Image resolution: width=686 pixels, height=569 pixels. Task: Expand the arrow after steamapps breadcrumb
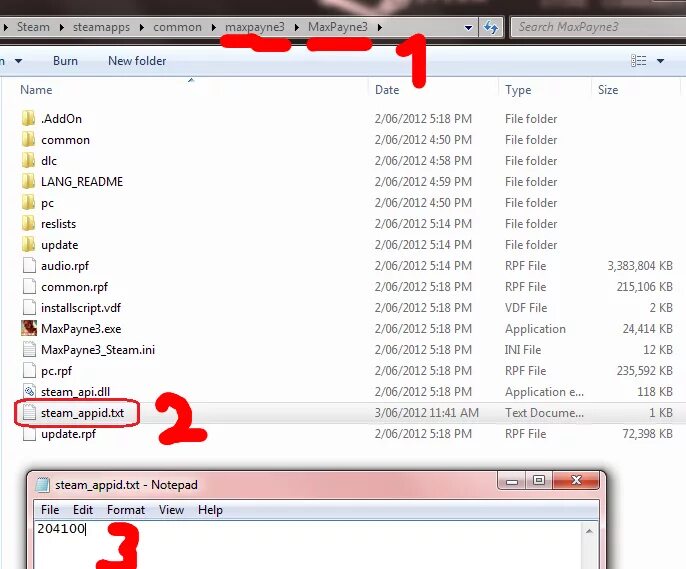tap(142, 27)
